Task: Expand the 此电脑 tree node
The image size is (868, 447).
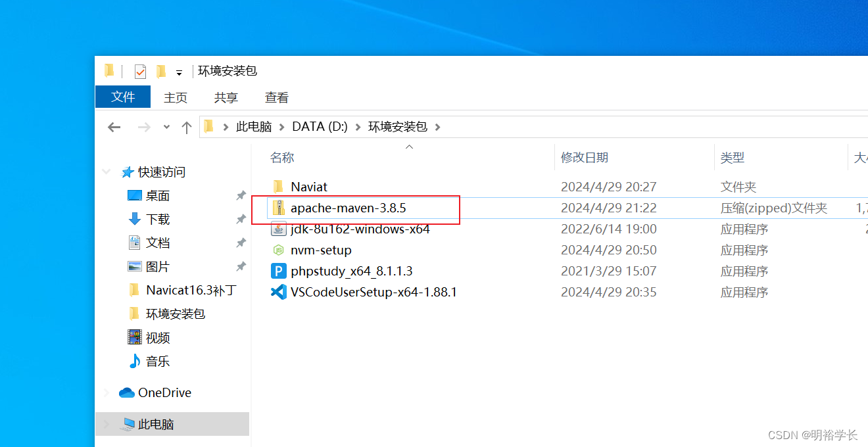Action: (x=106, y=425)
